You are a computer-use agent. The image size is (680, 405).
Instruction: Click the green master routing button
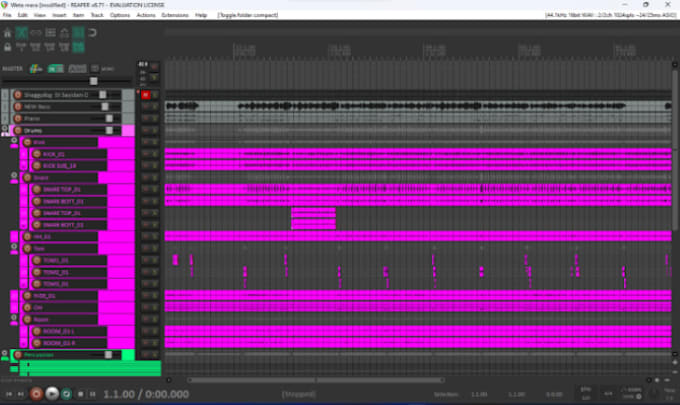coord(56,69)
